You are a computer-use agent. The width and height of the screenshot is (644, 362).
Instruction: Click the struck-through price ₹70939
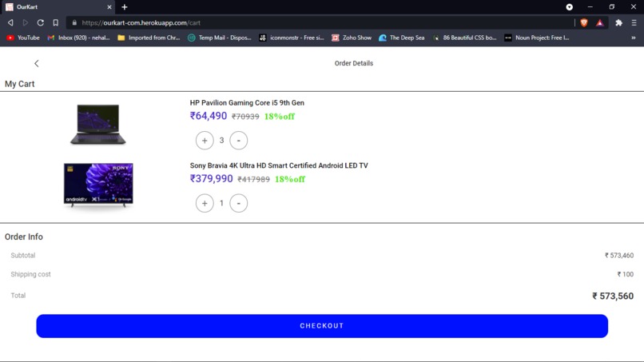point(245,117)
